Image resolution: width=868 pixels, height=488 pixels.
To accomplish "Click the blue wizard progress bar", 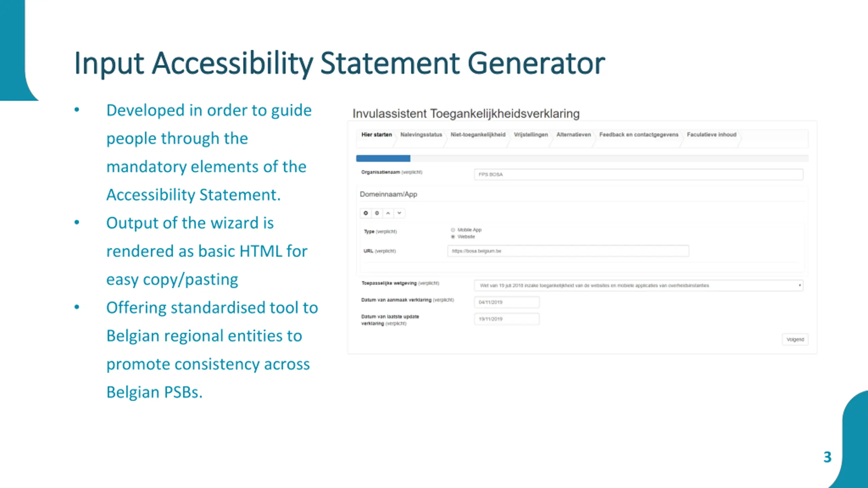I will pyautogui.click(x=383, y=158).
